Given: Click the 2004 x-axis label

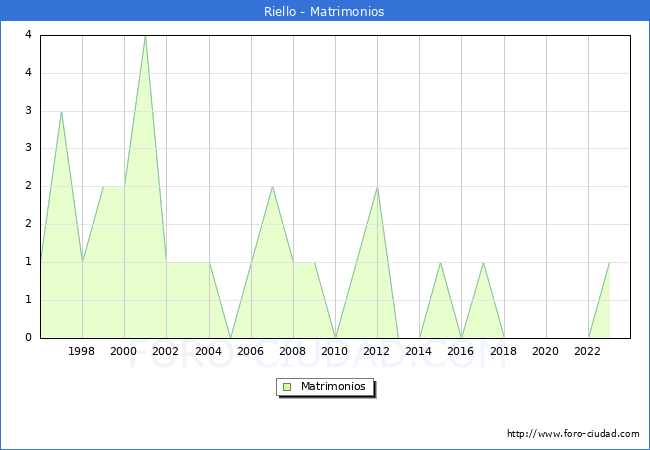Looking at the screenshot, I should click(209, 351).
